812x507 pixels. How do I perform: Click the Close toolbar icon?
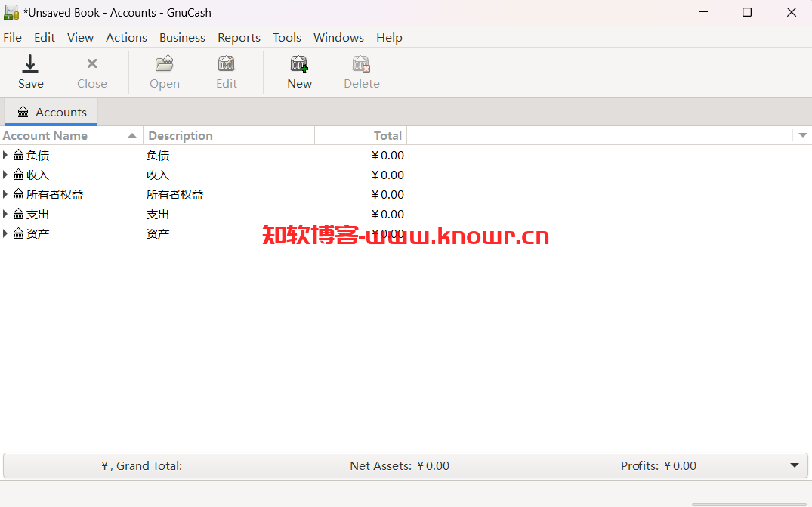tap(91, 63)
